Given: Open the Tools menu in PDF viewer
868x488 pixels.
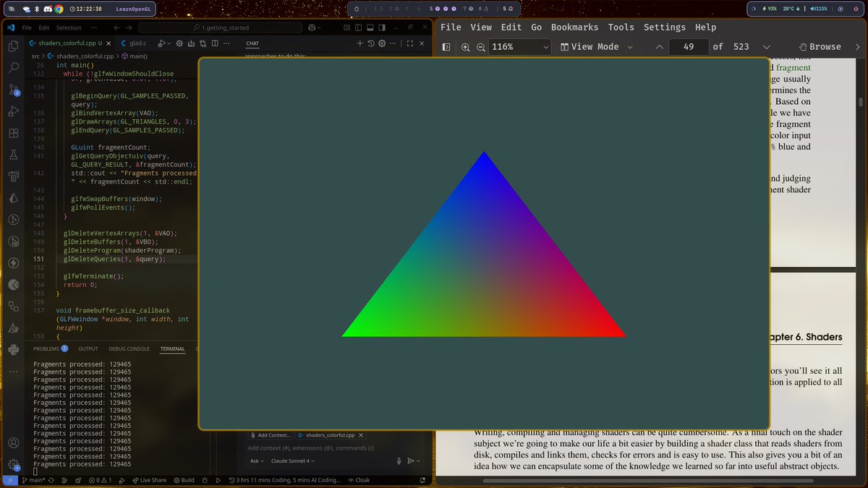Looking at the screenshot, I should (x=621, y=27).
